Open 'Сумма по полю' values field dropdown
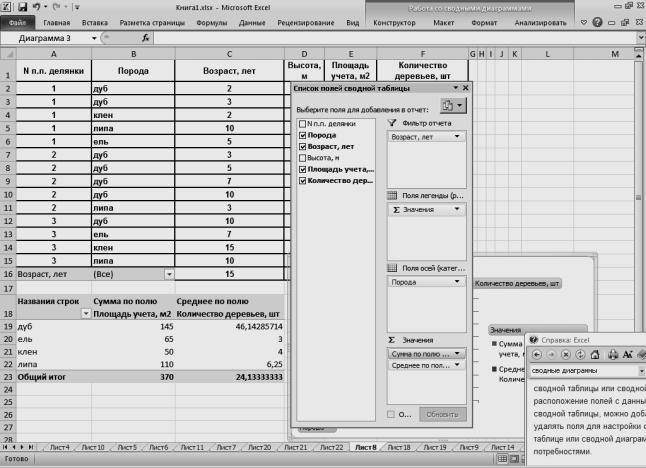Image resolution: width=646 pixels, height=468 pixels. (x=457, y=354)
